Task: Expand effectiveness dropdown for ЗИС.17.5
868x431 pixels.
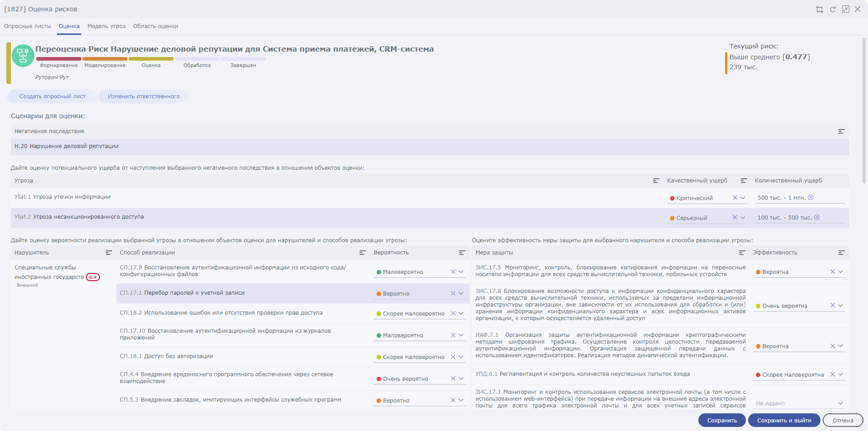Action: pos(840,272)
